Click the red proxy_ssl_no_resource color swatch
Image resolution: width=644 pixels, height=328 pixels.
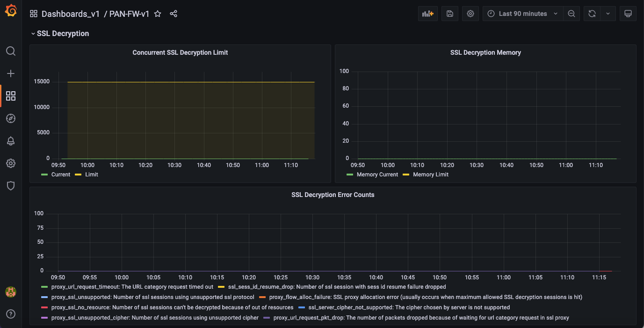[x=44, y=307]
